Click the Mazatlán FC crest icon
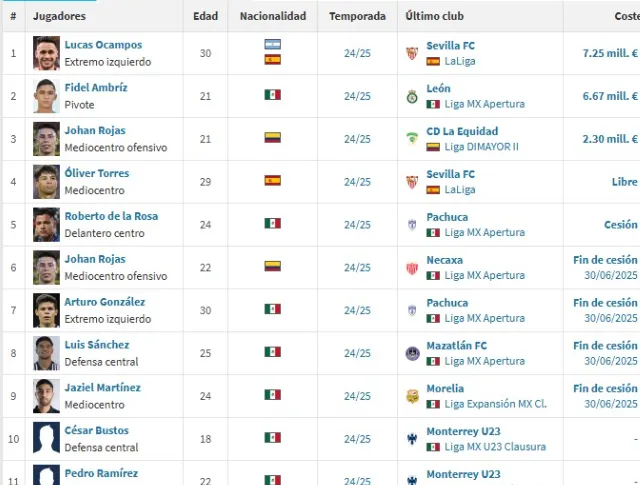Viewport: 640px width, 485px height. 411,353
